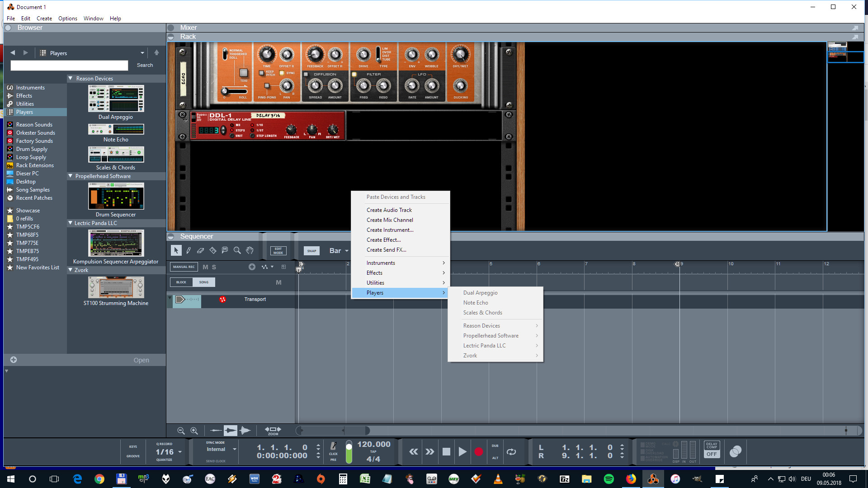
Task: Click the metronome Click icon
Action: coord(333,446)
